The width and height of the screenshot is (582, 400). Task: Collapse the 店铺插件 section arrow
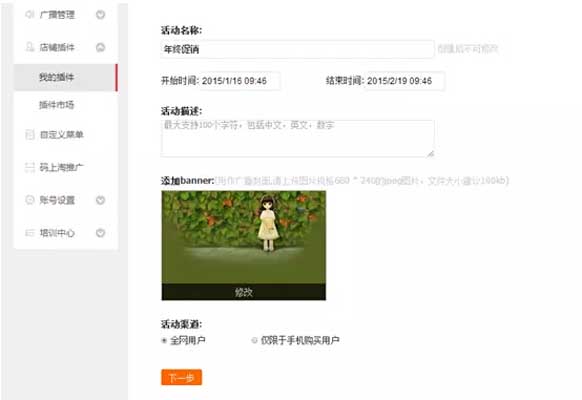[x=101, y=47]
